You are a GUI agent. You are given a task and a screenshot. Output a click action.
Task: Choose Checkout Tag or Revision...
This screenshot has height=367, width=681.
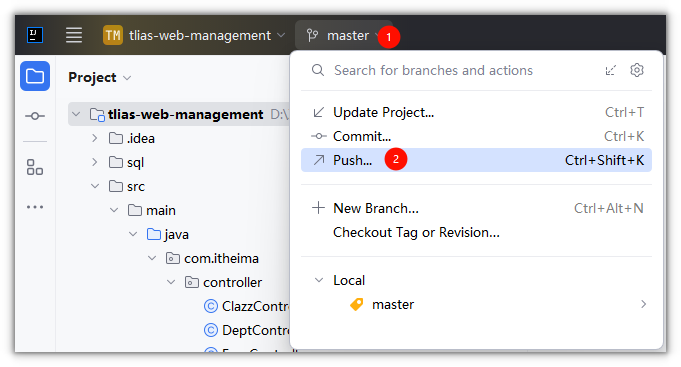pos(476,232)
